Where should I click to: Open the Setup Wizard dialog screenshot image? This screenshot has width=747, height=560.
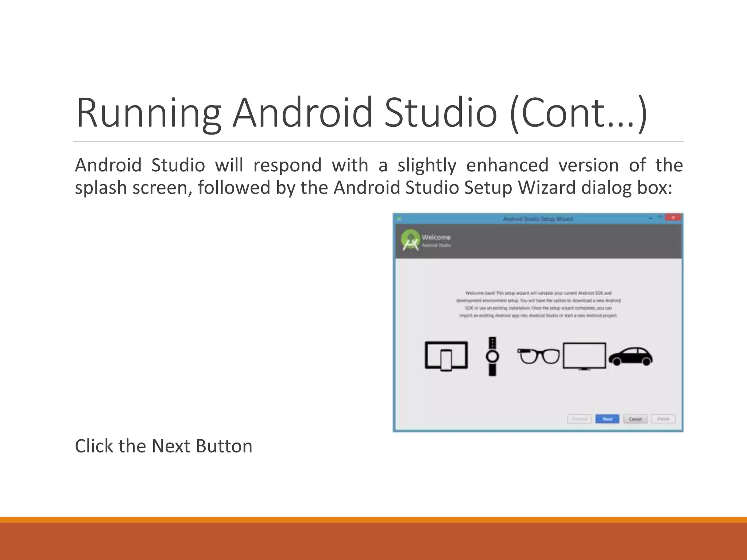(x=538, y=322)
